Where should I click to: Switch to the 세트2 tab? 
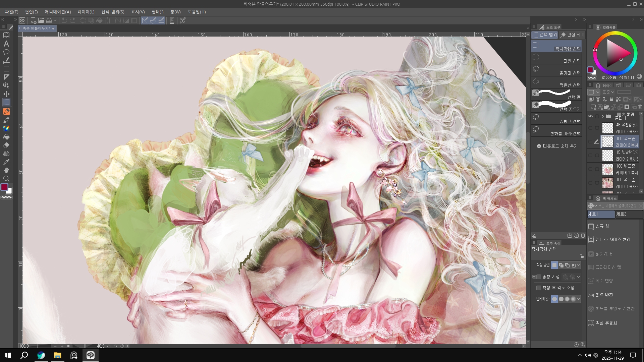click(x=629, y=214)
